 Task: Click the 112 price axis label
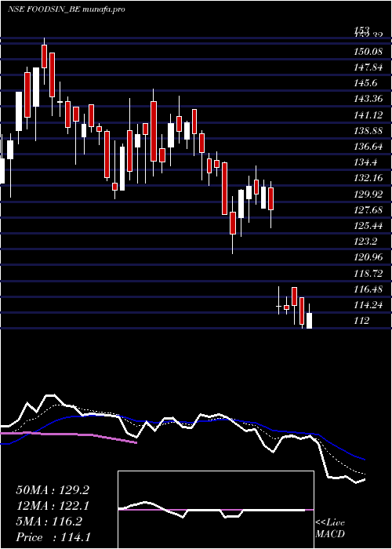(x=361, y=320)
